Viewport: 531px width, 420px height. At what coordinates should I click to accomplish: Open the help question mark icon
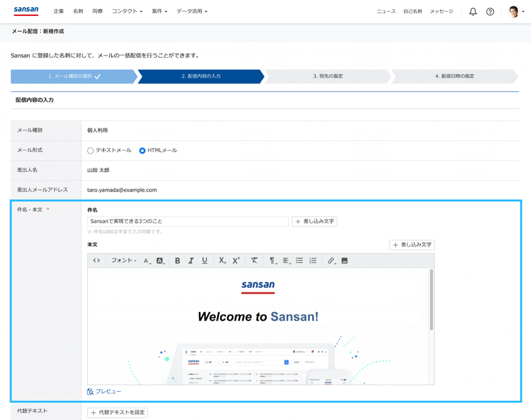point(490,12)
